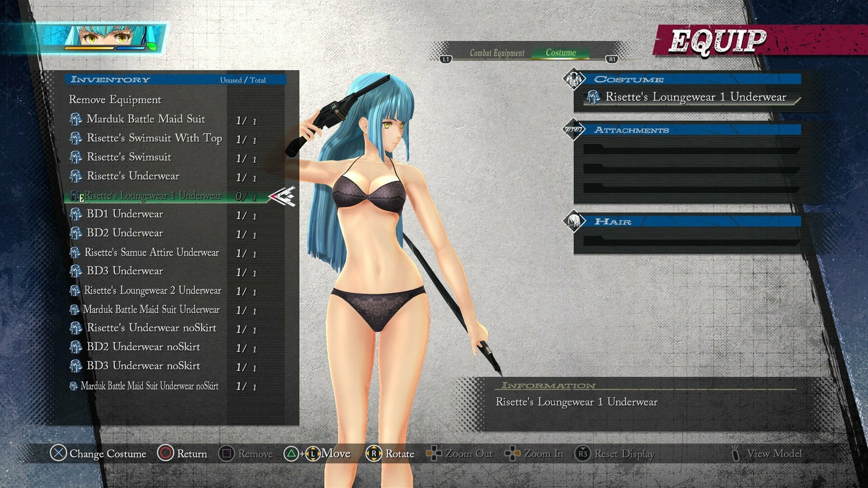Click costume icon beside Marduk Battle Maid Suit
Image resolution: width=868 pixels, height=488 pixels.
[x=76, y=119]
